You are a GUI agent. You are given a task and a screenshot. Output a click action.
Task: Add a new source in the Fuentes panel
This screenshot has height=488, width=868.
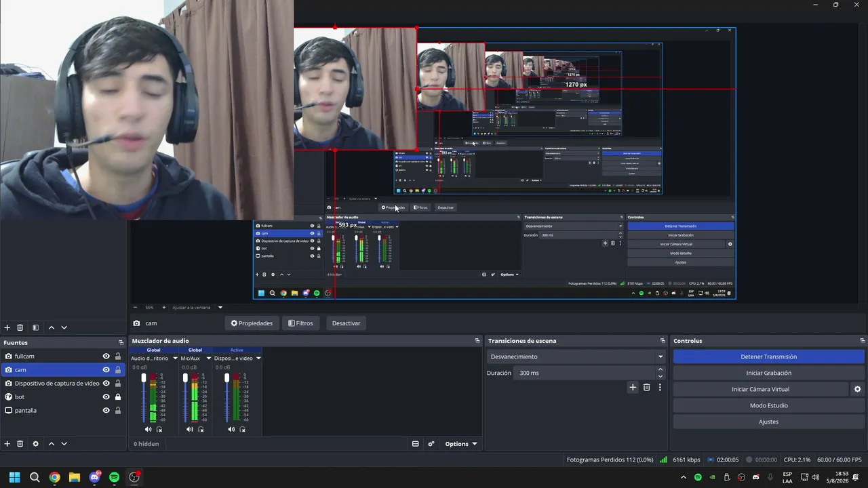7,444
